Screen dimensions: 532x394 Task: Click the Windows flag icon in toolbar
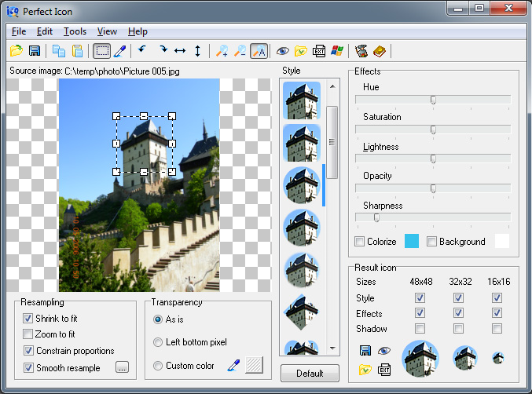click(x=337, y=51)
